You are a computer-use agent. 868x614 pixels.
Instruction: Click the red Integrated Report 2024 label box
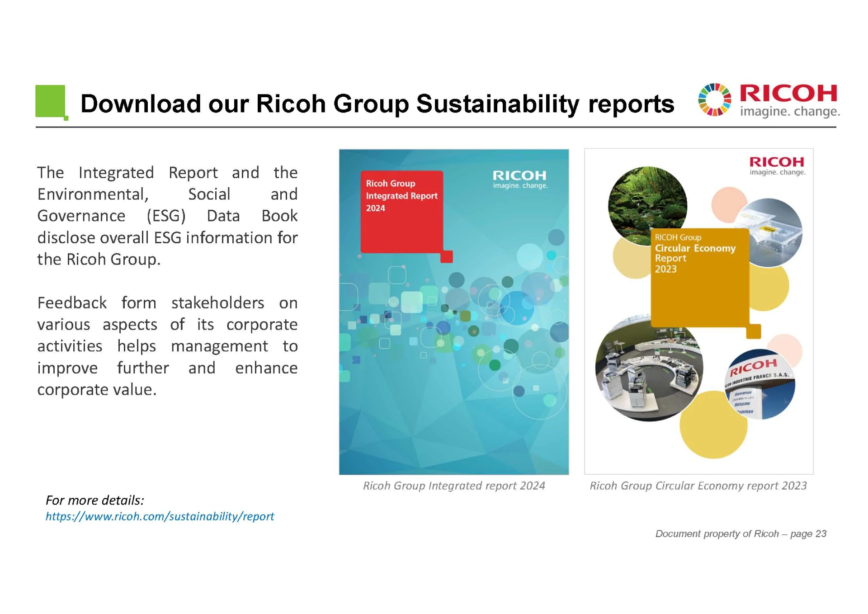click(x=401, y=212)
